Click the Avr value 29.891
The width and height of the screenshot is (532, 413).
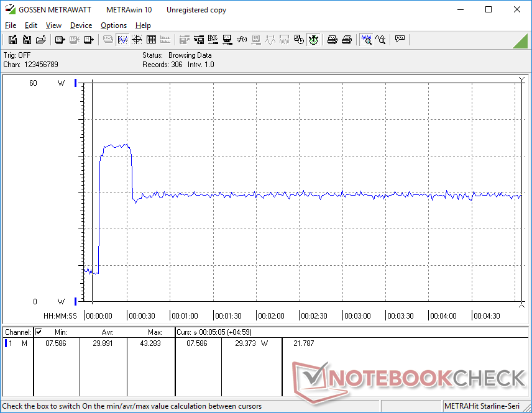pos(103,343)
